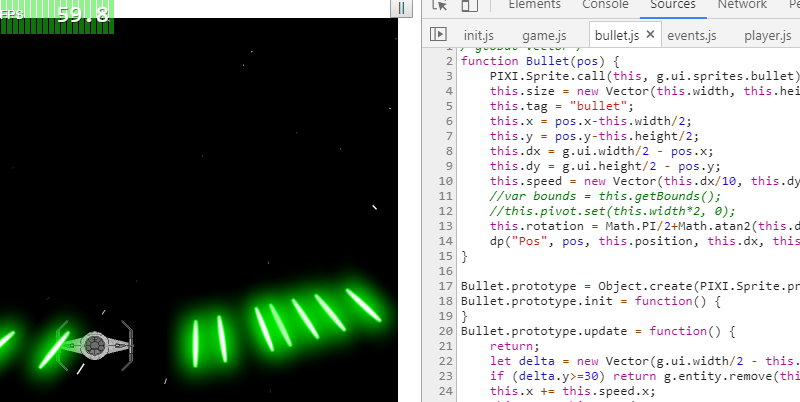Screen dimensions: 800x402
Task: Toggle the device toolbar icon
Action: click(x=469, y=5)
